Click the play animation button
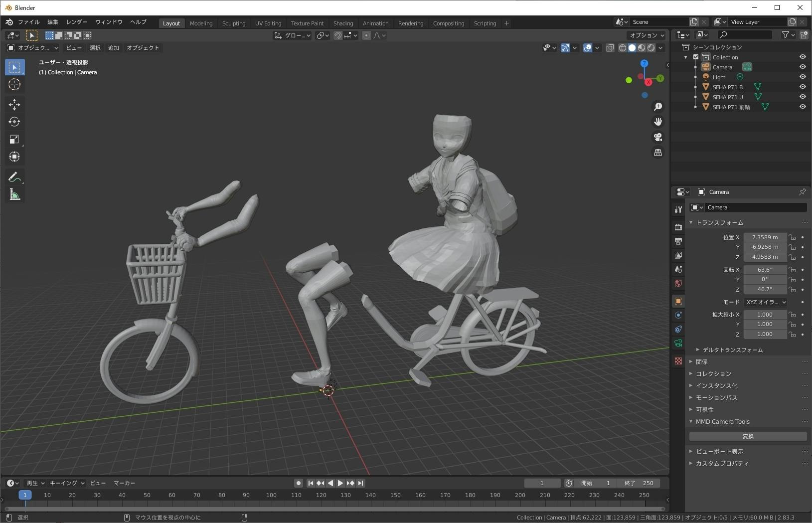The image size is (812, 523). point(340,483)
